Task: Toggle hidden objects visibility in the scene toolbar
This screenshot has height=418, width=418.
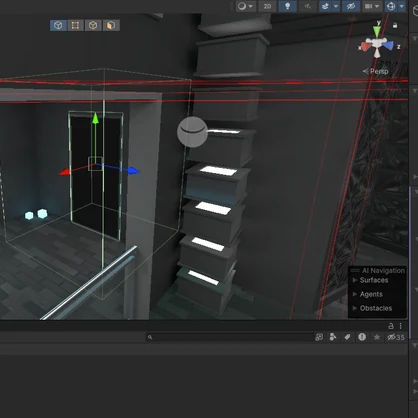Action: tap(351, 6)
